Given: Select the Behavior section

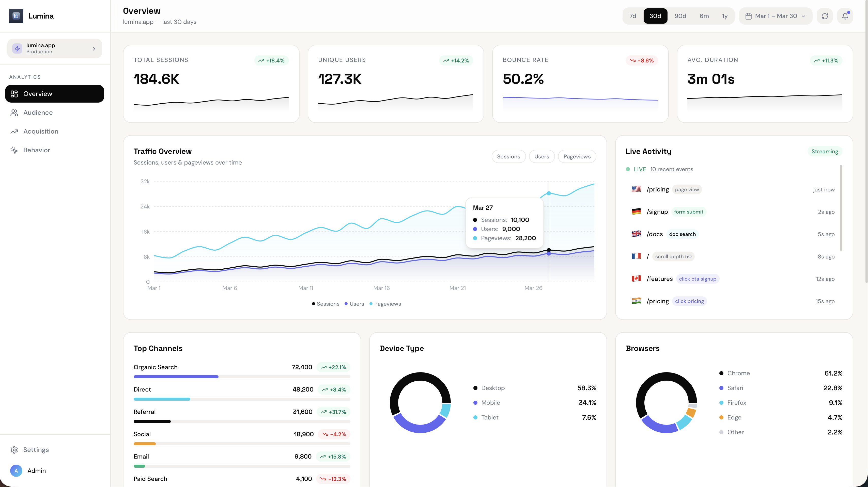Looking at the screenshot, I should pyautogui.click(x=36, y=150).
